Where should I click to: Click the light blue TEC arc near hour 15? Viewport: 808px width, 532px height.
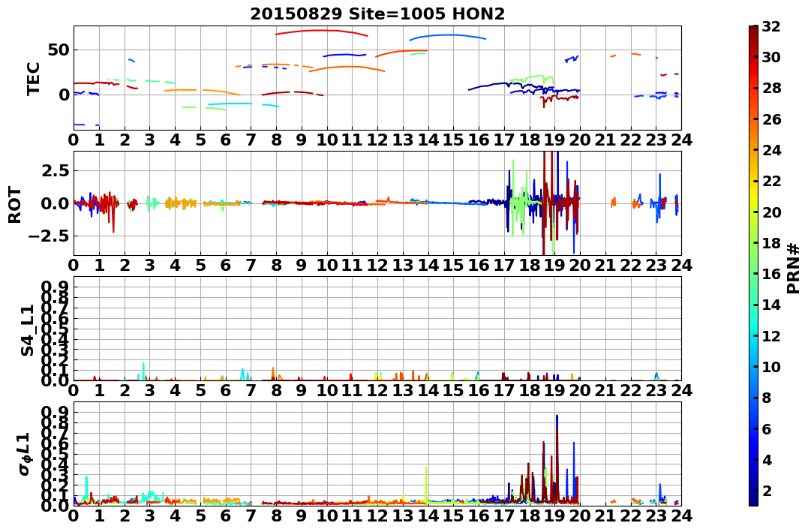[x=449, y=35]
